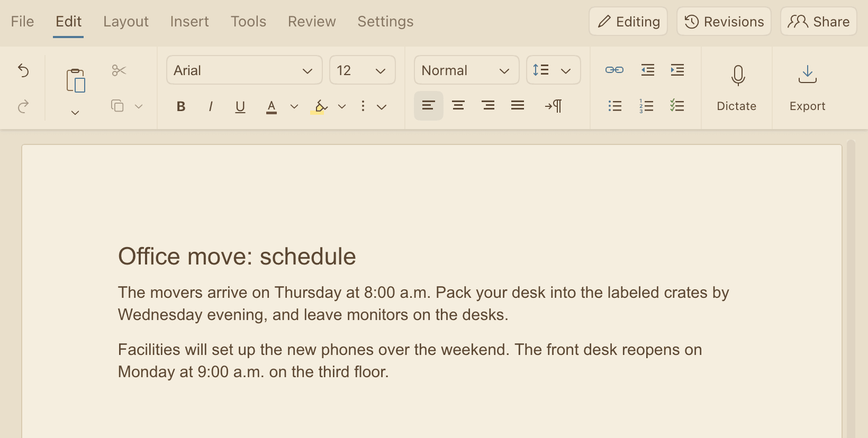Switch to the Layout tab
The image size is (868, 438).
tap(126, 21)
